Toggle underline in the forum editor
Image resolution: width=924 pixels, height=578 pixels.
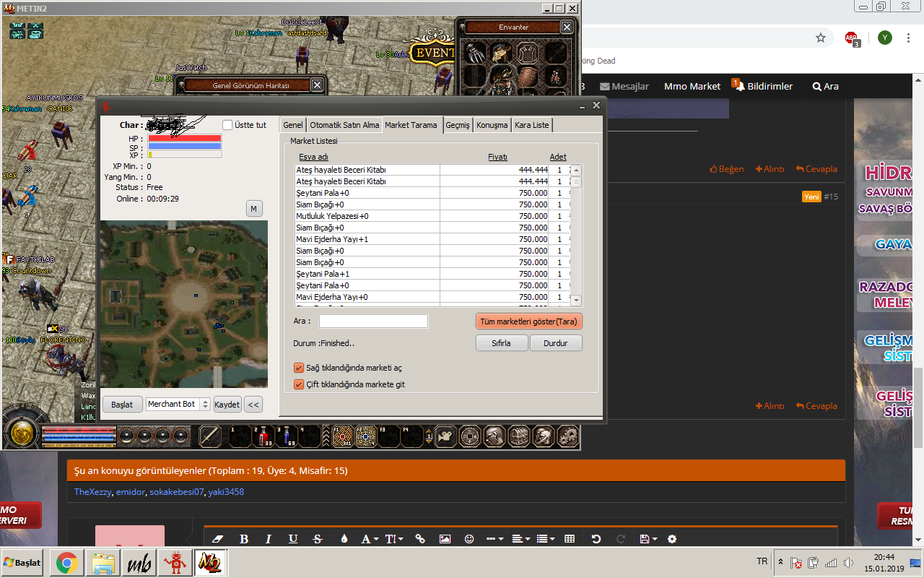pyautogui.click(x=293, y=539)
